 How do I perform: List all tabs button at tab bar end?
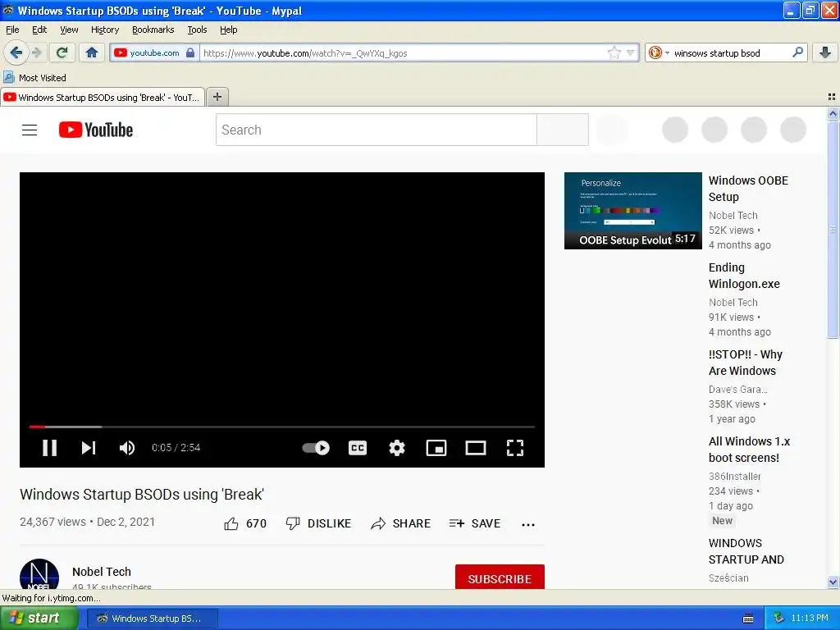click(832, 97)
